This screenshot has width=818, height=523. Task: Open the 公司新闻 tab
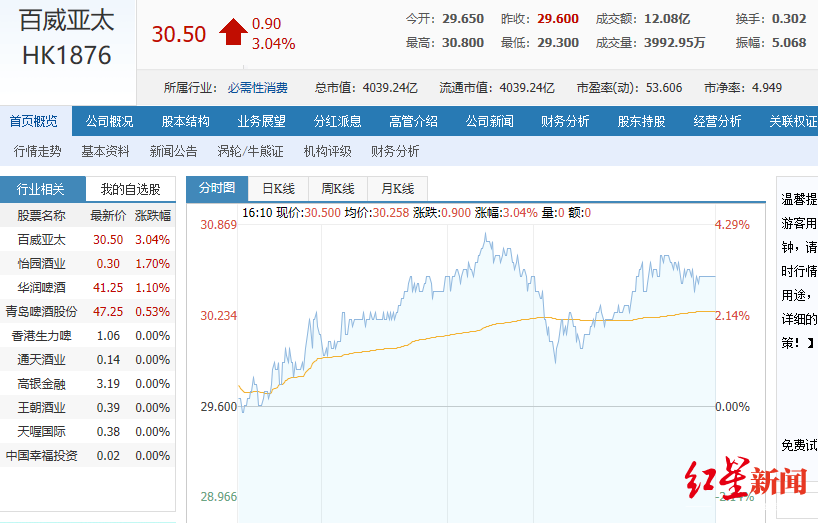click(x=489, y=121)
